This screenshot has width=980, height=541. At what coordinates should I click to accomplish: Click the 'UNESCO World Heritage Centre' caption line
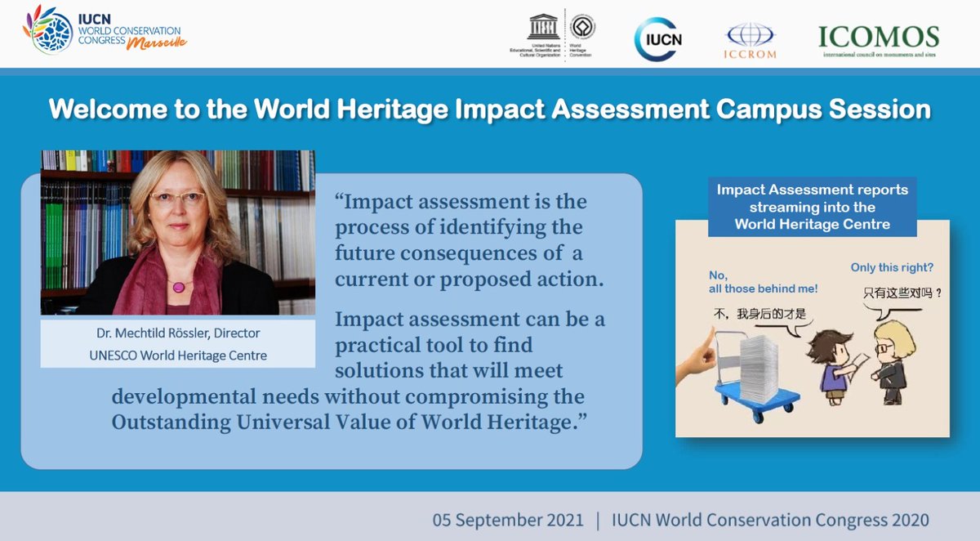(x=178, y=355)
